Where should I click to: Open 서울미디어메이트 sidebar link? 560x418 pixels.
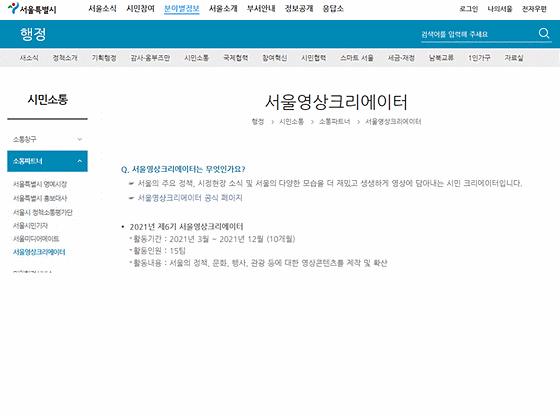(x=36, y=239)
